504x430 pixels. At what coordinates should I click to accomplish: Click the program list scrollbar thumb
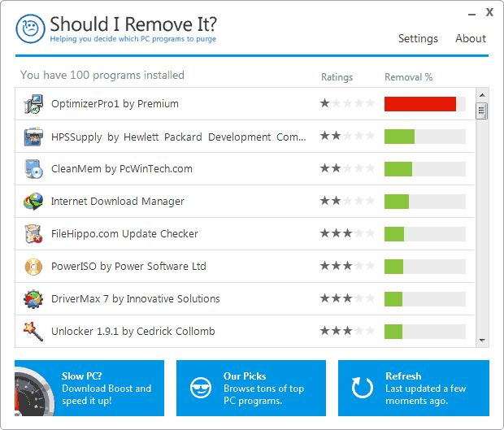[482, 111]
